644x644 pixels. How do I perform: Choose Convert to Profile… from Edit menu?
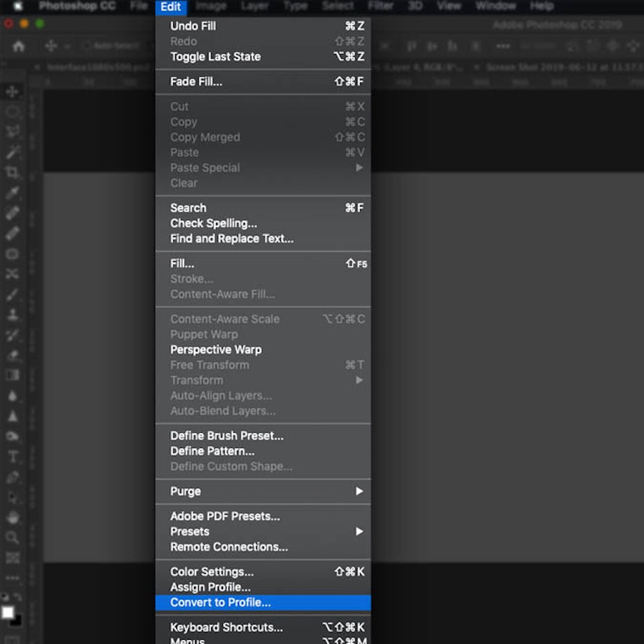[x=263, y=602]
